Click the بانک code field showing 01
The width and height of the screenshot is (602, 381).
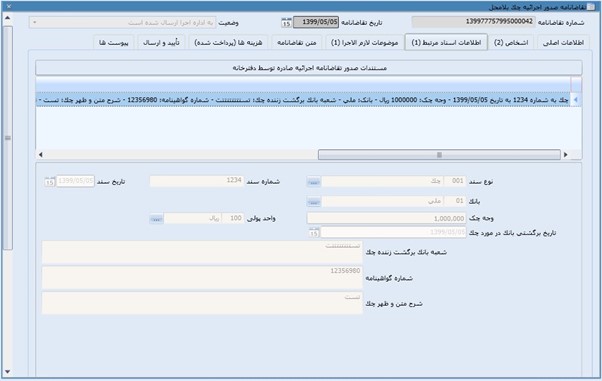455,201
